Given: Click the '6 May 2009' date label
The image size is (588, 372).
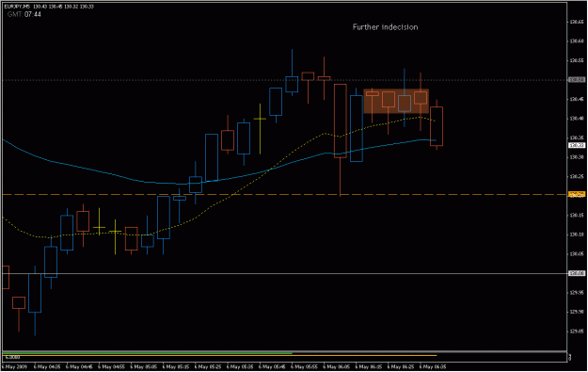Looking at the screenshot, I should coord(15,366).
